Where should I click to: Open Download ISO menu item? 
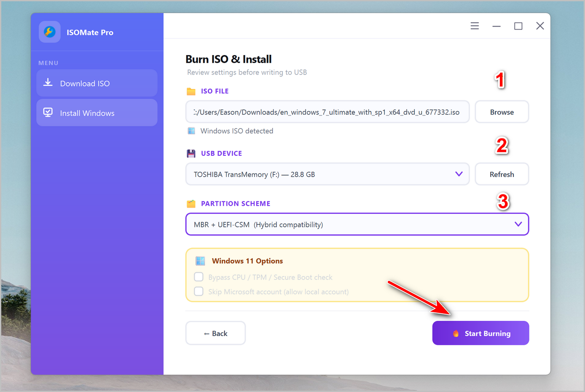tap(97, 83)
